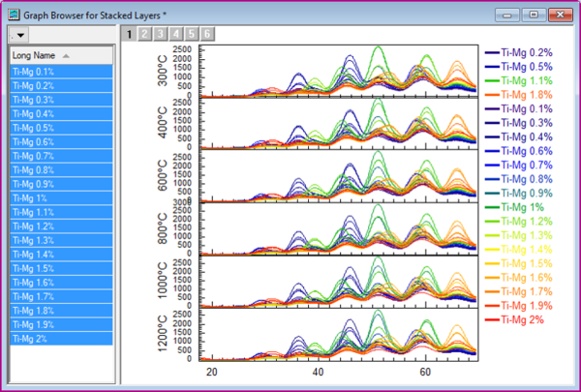Screen dimensions: 581x392
Task: Switch to layer tab 5
Action: [192, 34]
